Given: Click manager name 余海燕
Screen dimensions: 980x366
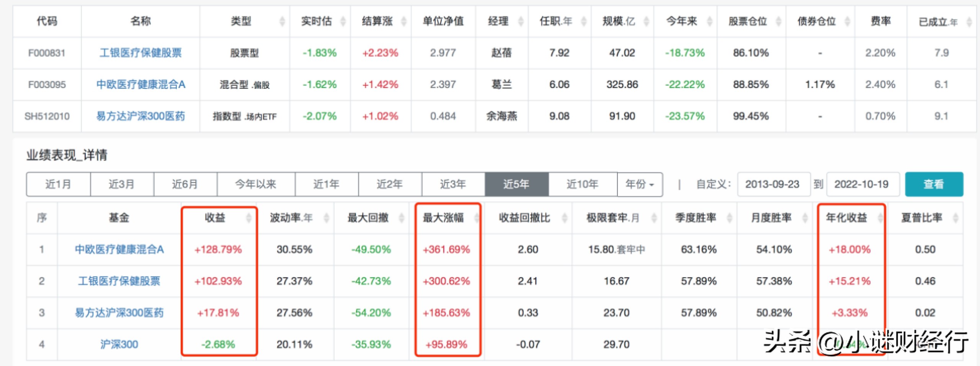Looking at the screenshot, I should click(x=501, y=116).
